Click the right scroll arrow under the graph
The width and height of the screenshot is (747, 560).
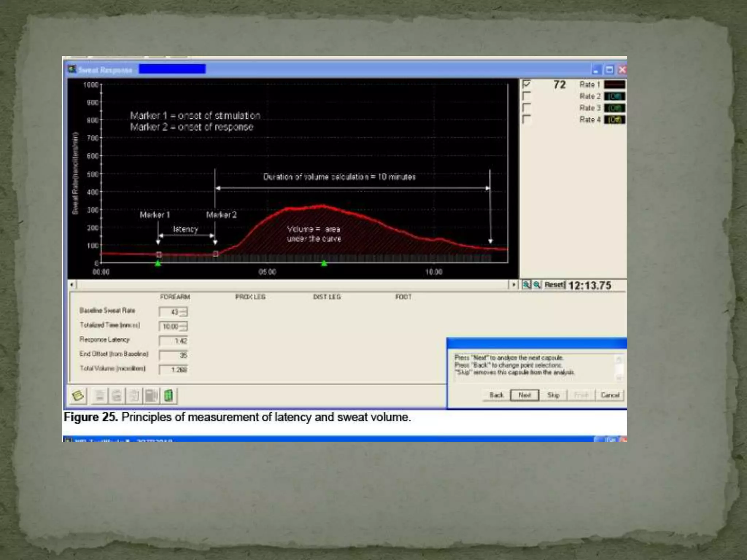coord(514,285)
